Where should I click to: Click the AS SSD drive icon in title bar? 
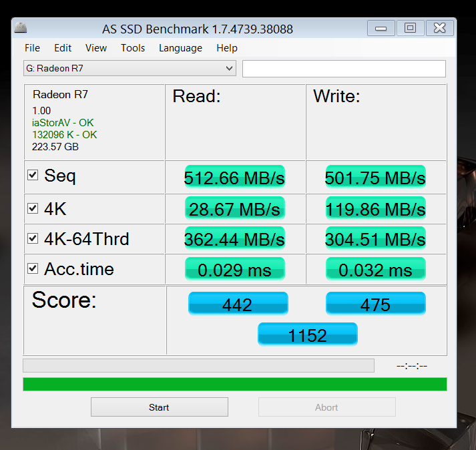pyautogui.click(x=20, y=27)
